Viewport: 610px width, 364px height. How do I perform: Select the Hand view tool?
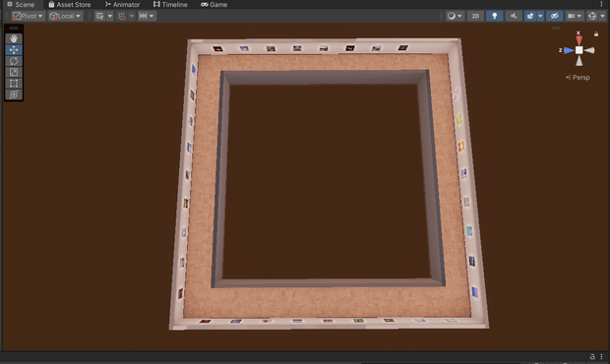click(x=14, y=38)
